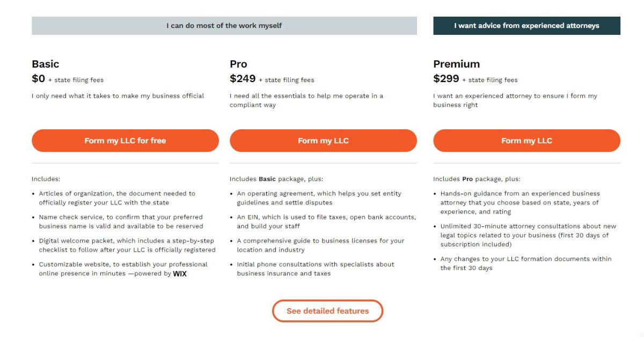The height and width of the screenshot is (337, 644).
Task: Click the $299 price label
Action: coord(446,78)
